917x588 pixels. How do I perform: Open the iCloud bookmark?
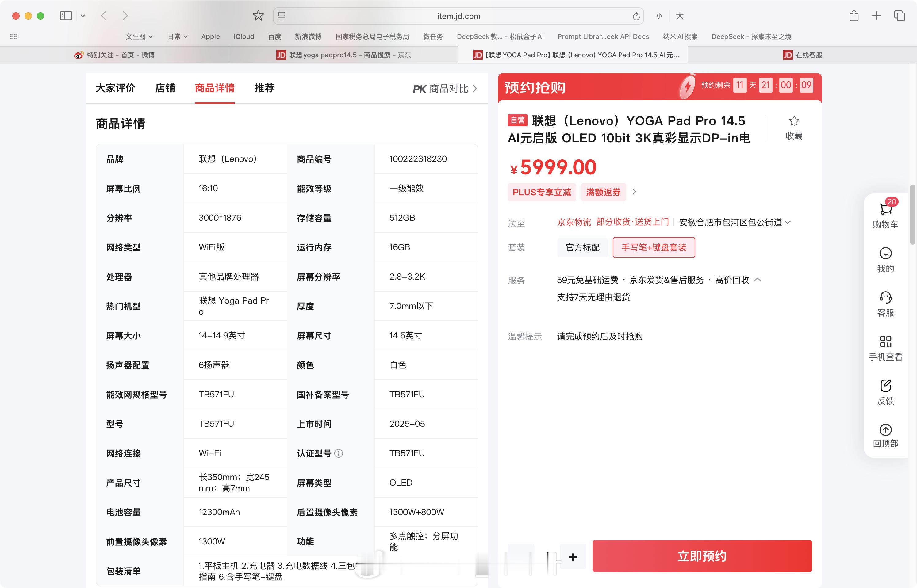244,37
